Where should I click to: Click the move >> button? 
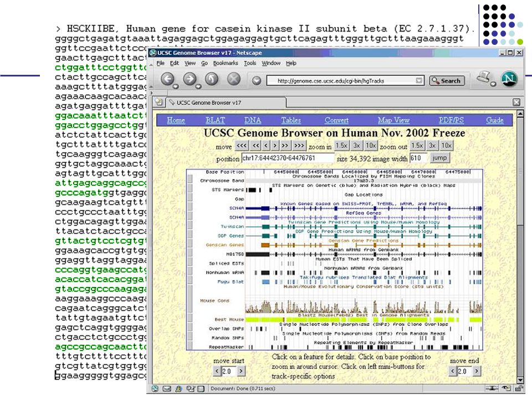point(285,146)
